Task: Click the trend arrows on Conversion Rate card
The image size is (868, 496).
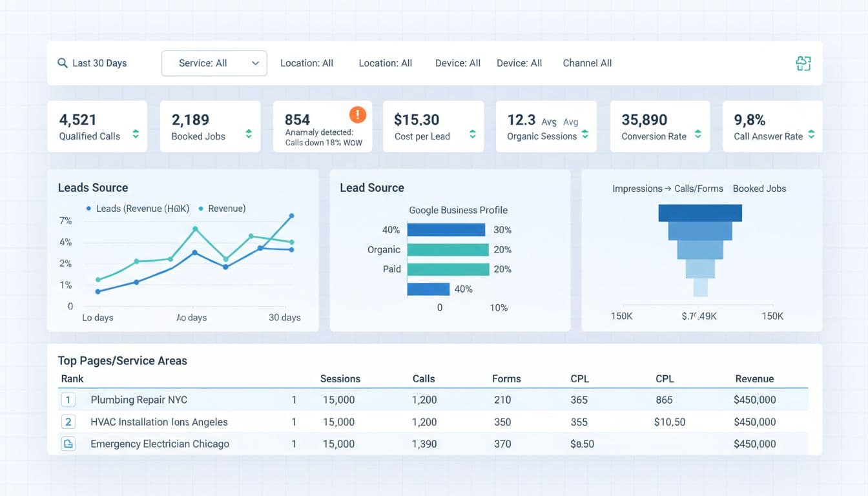Action: pos(698,134)
